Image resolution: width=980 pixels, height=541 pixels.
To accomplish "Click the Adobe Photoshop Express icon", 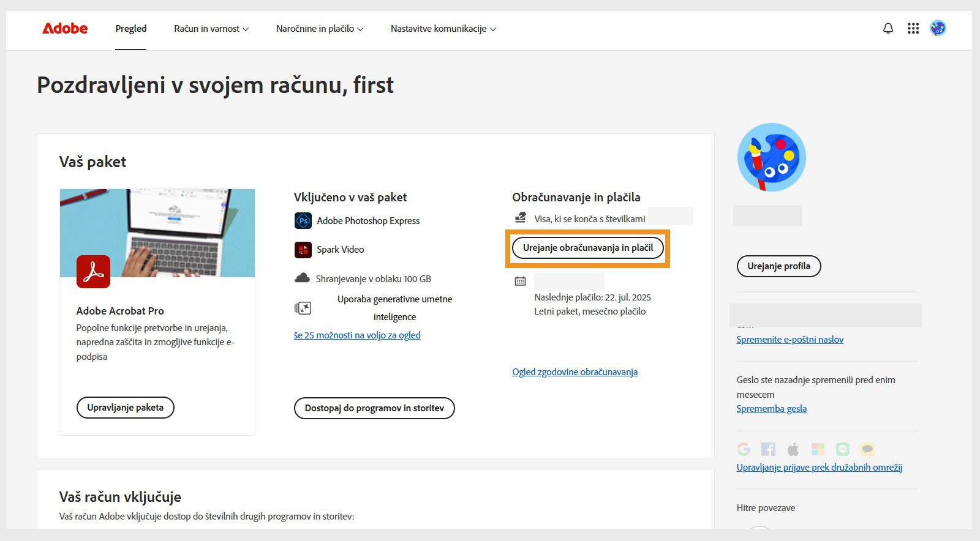I will [303, 220].
